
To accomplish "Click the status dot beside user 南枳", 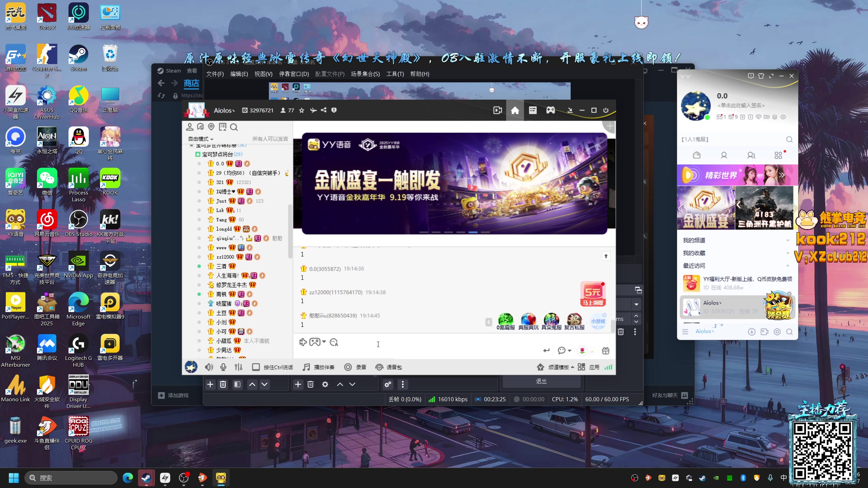I will click(199, 294).
